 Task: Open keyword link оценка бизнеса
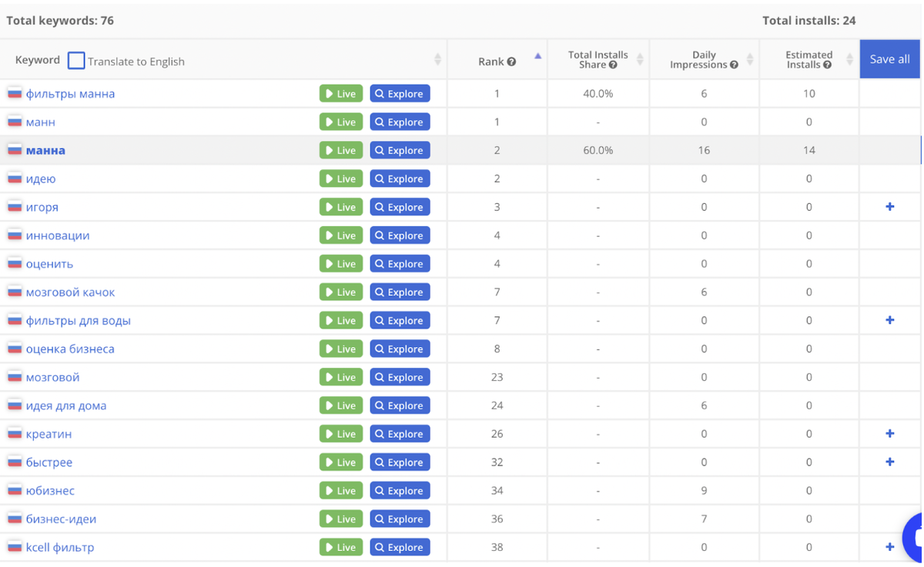(70, 349)
